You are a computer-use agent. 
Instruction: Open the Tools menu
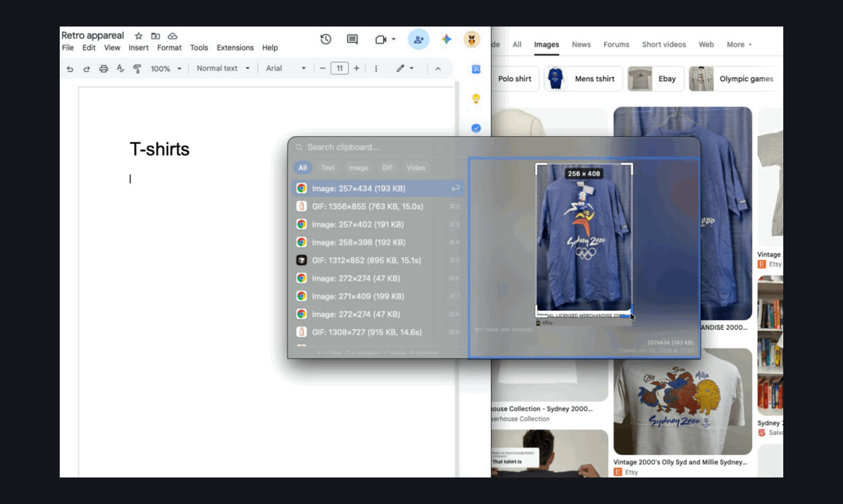click(199, 48)
